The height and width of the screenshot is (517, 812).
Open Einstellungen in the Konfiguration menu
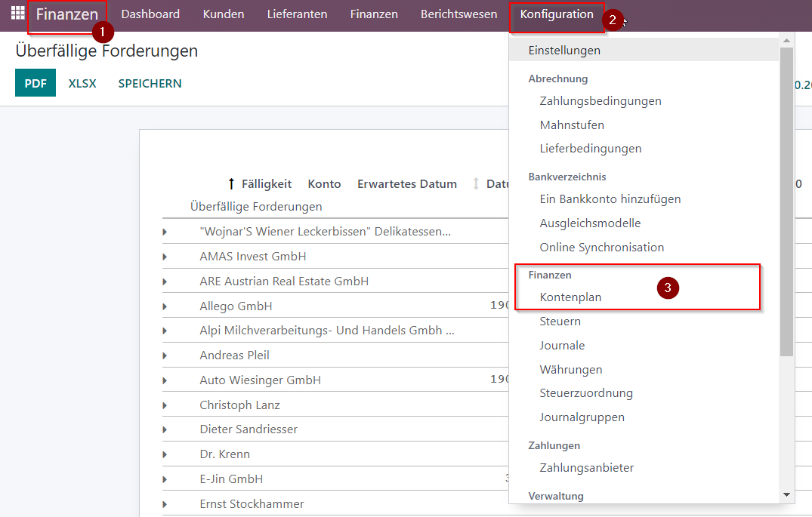pyautogui.click(x=564, y=51)
